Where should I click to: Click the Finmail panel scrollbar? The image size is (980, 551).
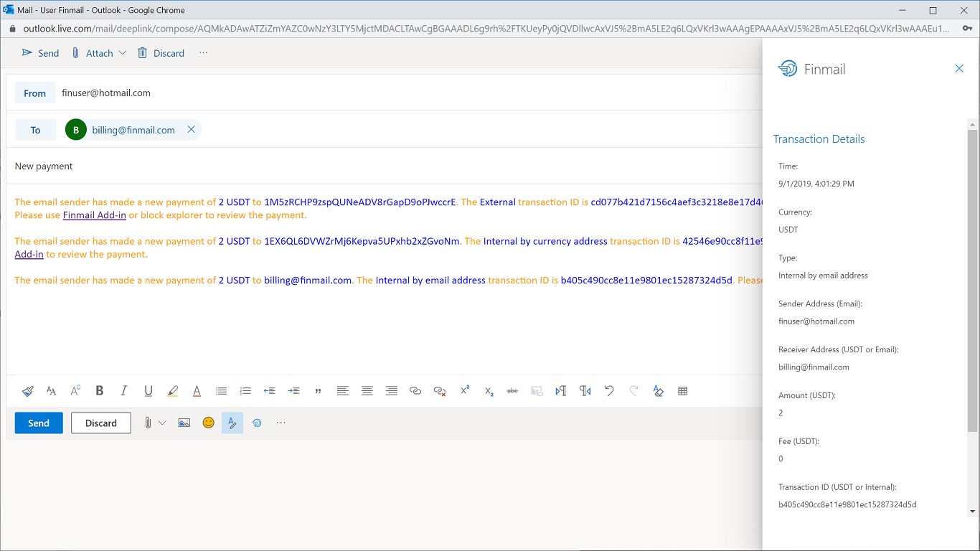973,281
